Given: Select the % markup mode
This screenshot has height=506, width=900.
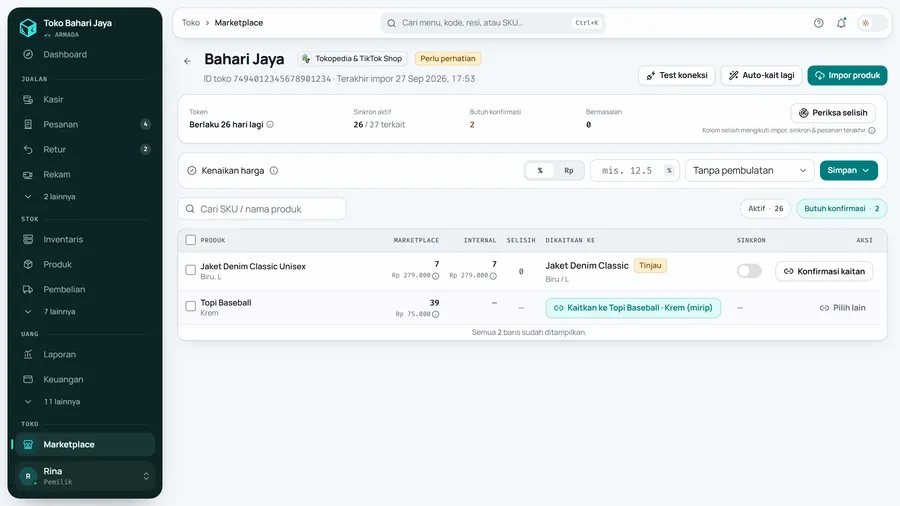Looking at the screenshot, I should point(540,170).
